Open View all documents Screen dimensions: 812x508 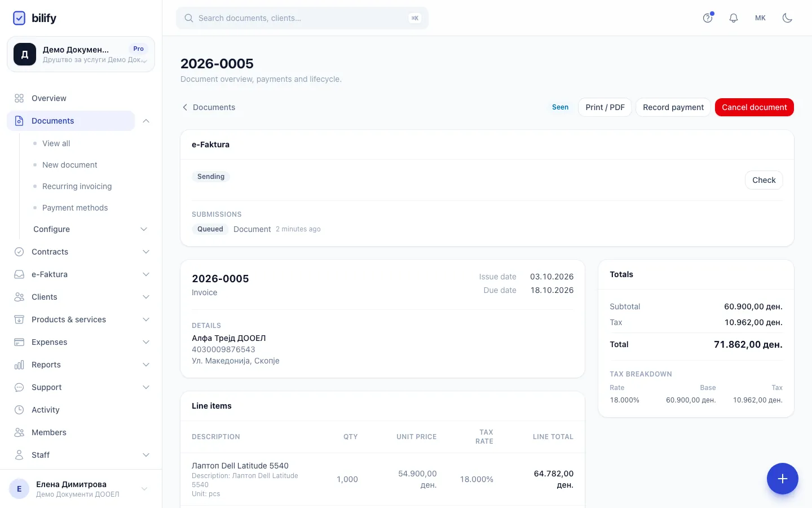[56, 143]
